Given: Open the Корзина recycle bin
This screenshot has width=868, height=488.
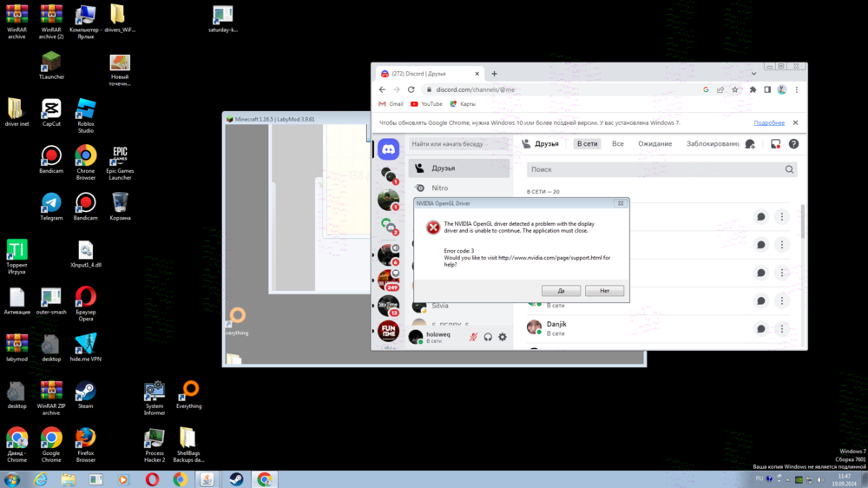Looking at the screenshot, I should [x=120, y=208].
